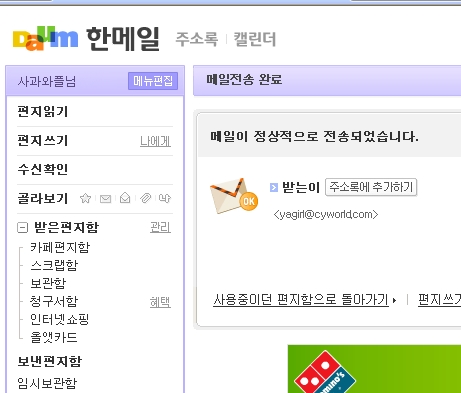Click 편지쓰기 link under the confirmation
The height and width of the screenshot is (393, 461).
click(x=440, y=300)
